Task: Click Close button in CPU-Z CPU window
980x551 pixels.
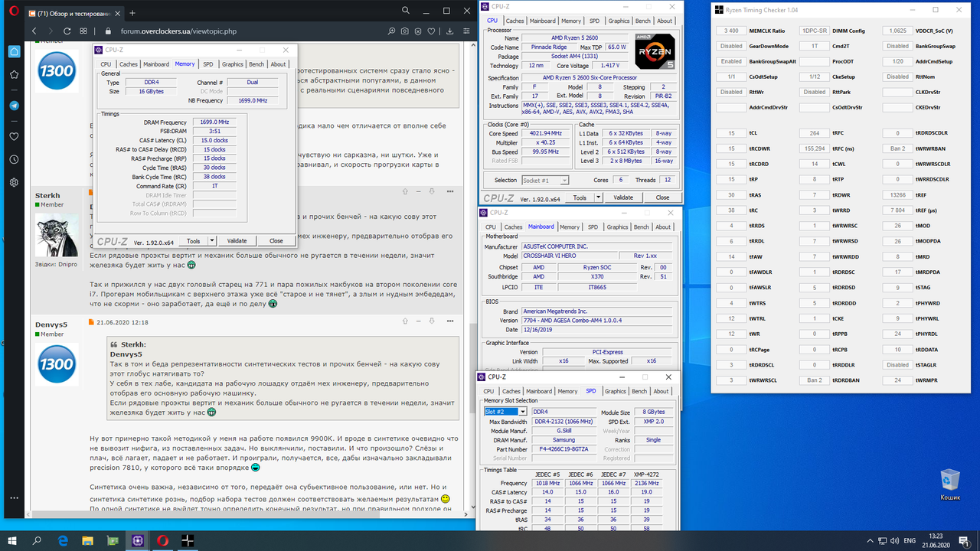Action: point(662,197)
